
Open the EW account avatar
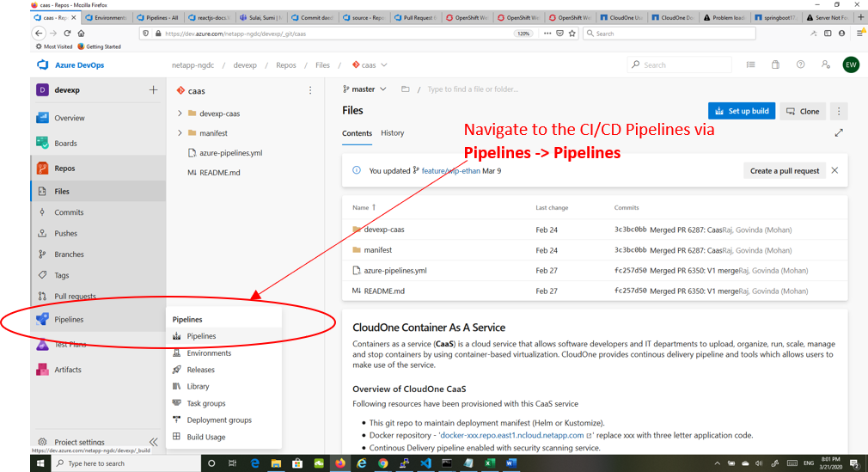[851, 64]
